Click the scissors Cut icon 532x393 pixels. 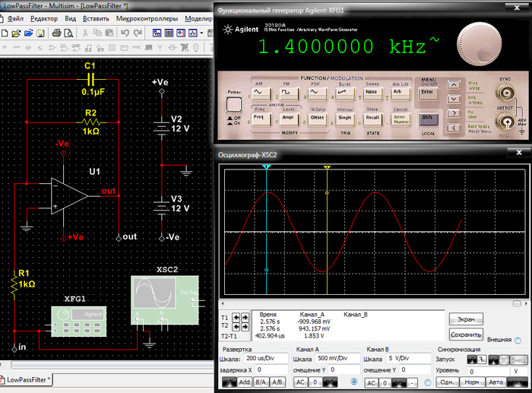point(85,33)
